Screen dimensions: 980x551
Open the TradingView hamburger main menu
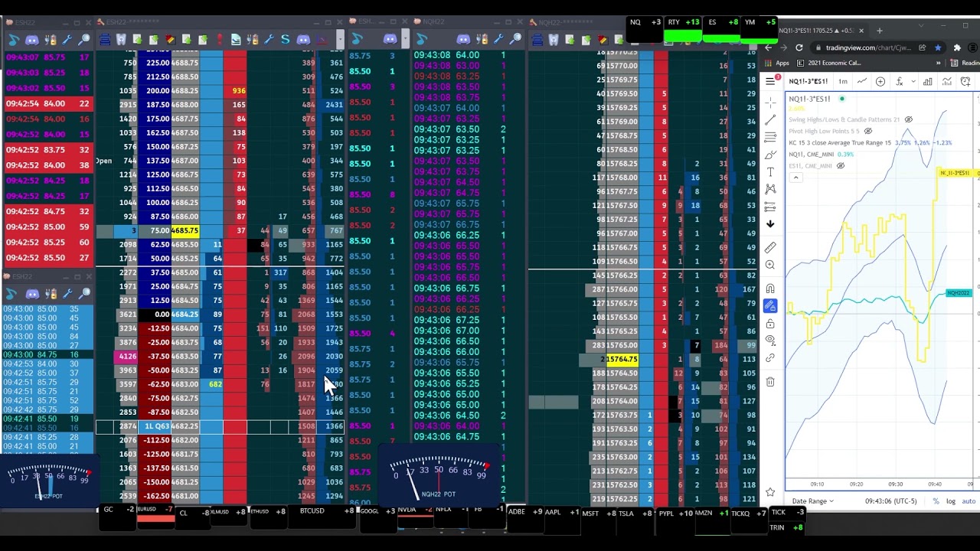coord(770,81)
